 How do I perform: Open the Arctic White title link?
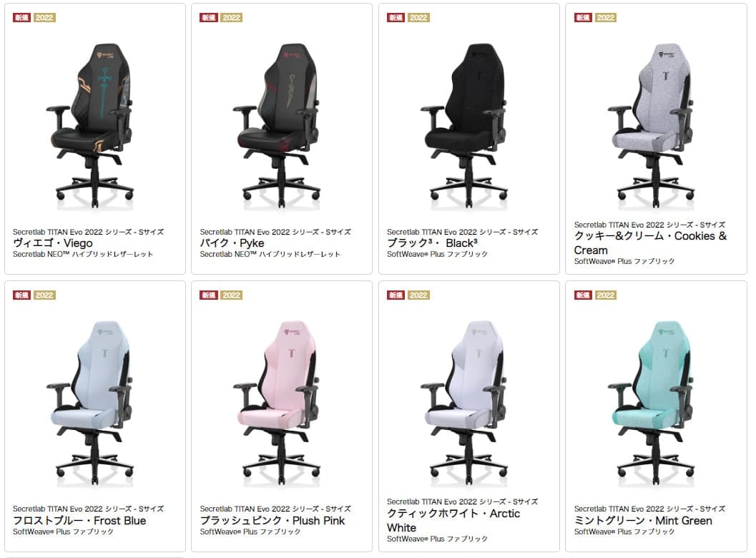[x=453, y=520]
